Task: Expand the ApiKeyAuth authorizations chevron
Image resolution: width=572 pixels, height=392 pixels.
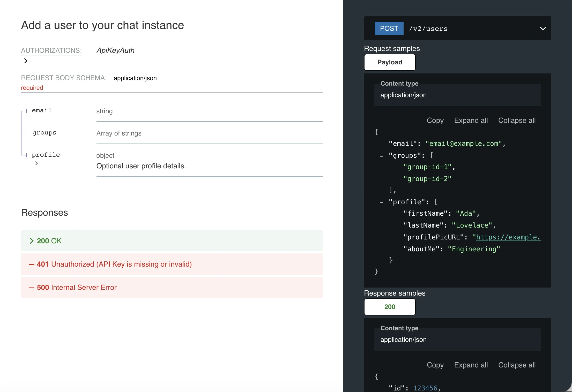Action: (x=26, y=61)
